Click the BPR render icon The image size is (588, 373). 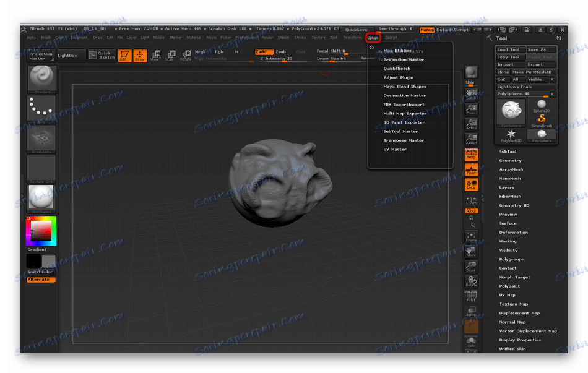tap(471, 72)
